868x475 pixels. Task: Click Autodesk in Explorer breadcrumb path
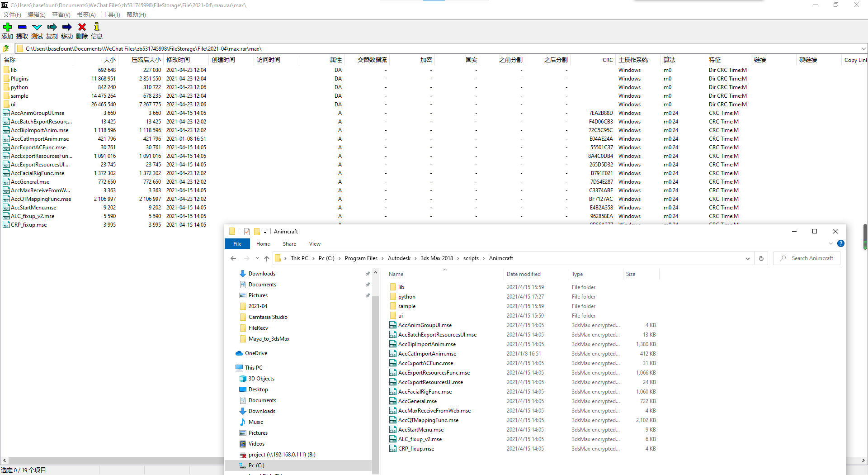click(399, 258)
